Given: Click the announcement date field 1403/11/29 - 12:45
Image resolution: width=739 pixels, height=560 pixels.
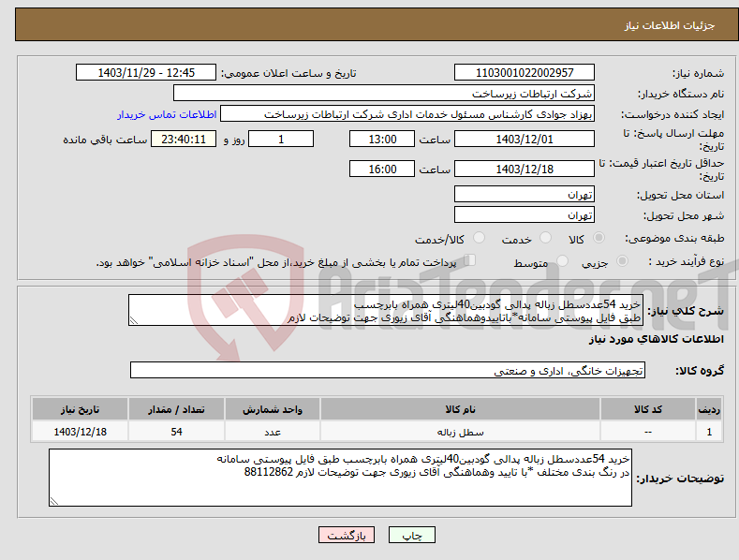Looking at the screenshot, I should click(146, 73).
